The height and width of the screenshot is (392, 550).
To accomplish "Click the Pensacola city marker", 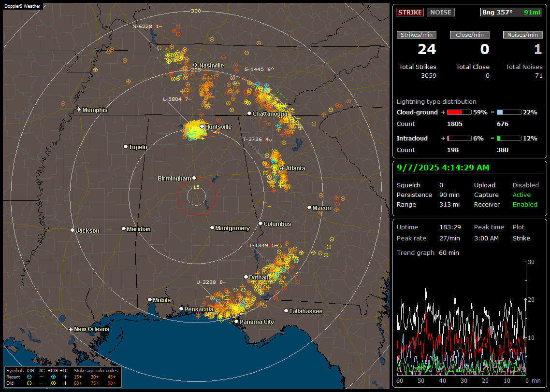I will [181, 309].
